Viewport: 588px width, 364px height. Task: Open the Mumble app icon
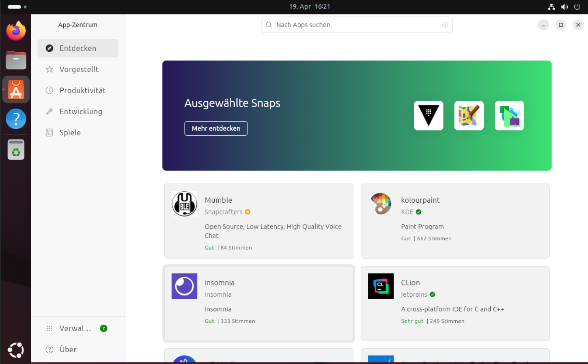[x=184, y=203]
